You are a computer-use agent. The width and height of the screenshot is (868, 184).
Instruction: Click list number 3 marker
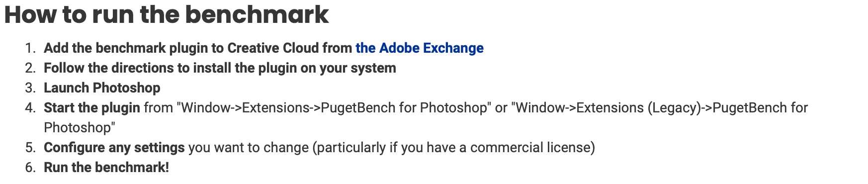tap(31, 88)
